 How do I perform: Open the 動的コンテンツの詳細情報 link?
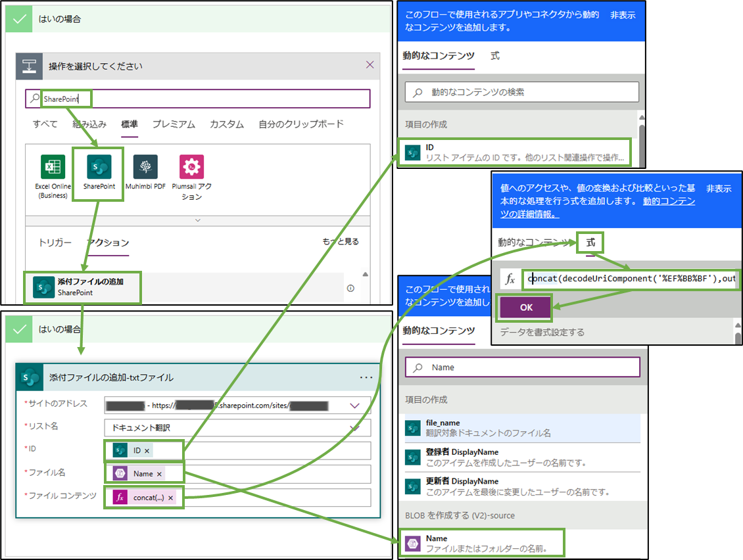[598, 208]
